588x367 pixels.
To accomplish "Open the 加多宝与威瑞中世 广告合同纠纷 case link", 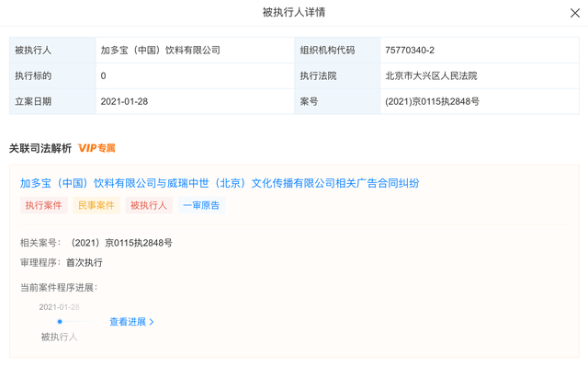I will point(220,183).
